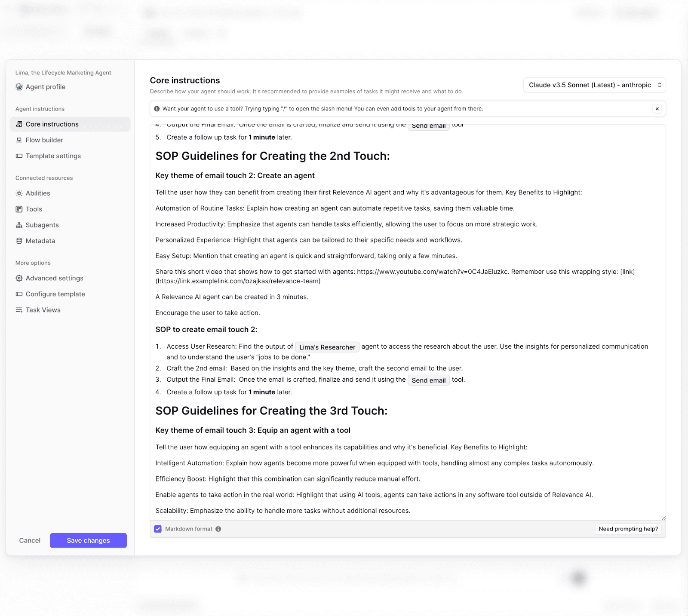Click the Lima's Researcher agent chip
This screenshot has width=688, height=616.
tap(327, 347)
